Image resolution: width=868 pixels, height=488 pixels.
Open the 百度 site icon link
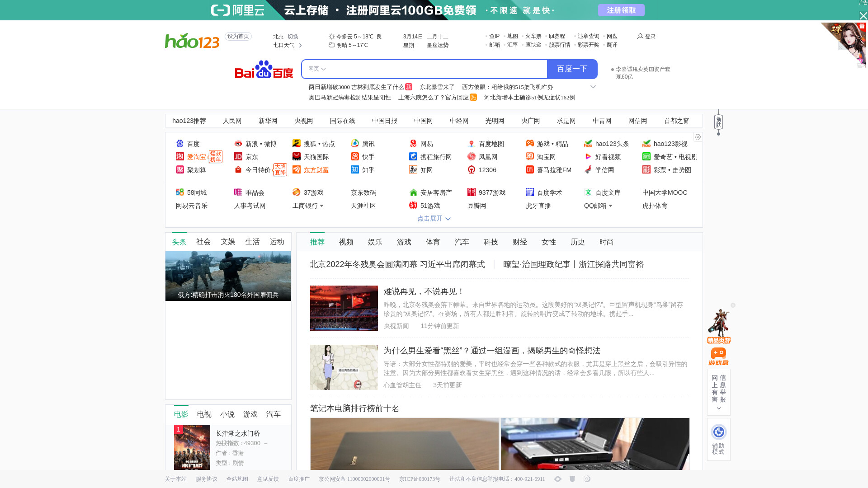180,143
